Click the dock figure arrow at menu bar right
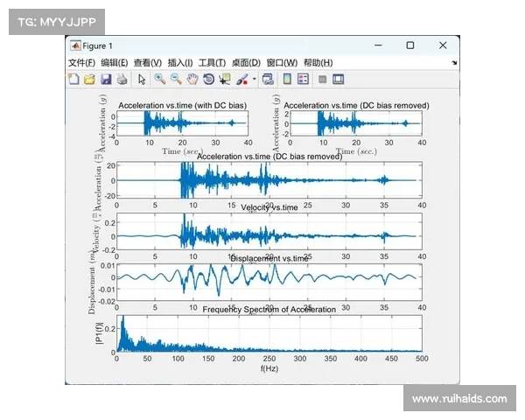Screen dimensions: 525x420 point(454,63)
